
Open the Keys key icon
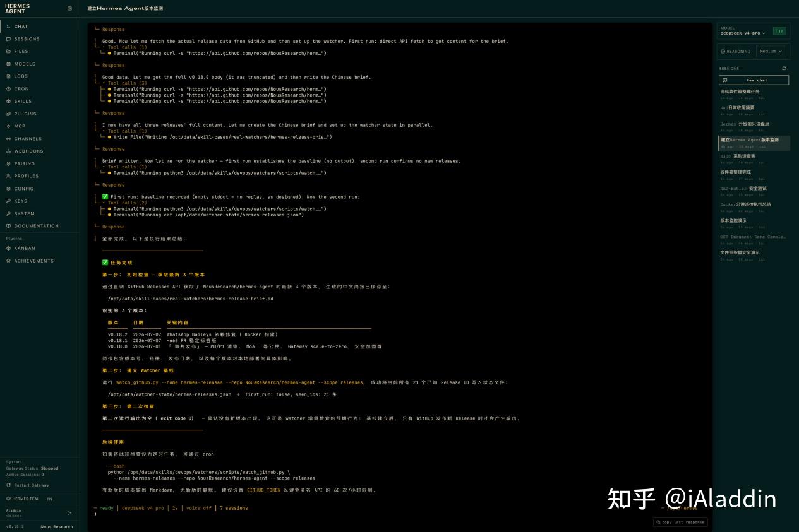pos(8,201)
